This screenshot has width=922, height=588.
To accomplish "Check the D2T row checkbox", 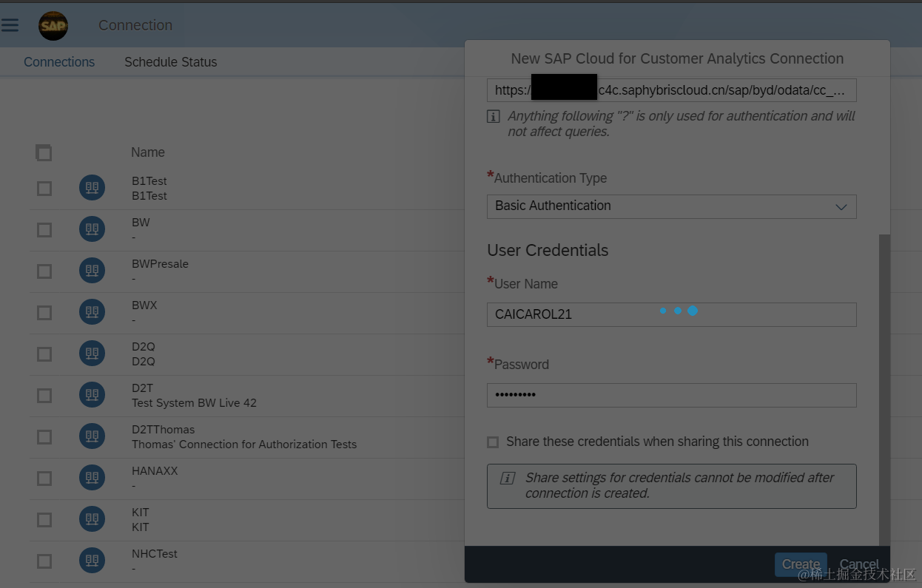I will click(44, 396).
